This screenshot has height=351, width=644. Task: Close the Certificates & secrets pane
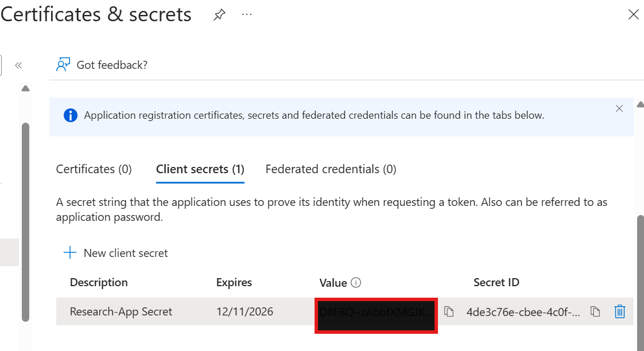coord(633,14)
